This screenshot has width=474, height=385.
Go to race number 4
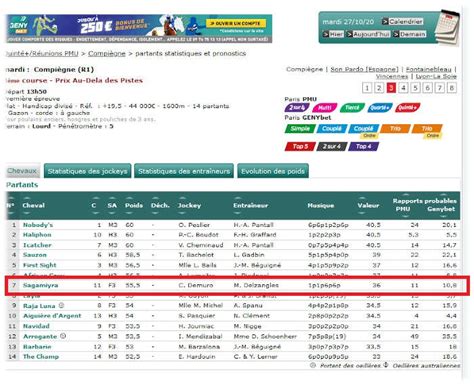pos(403,88)
